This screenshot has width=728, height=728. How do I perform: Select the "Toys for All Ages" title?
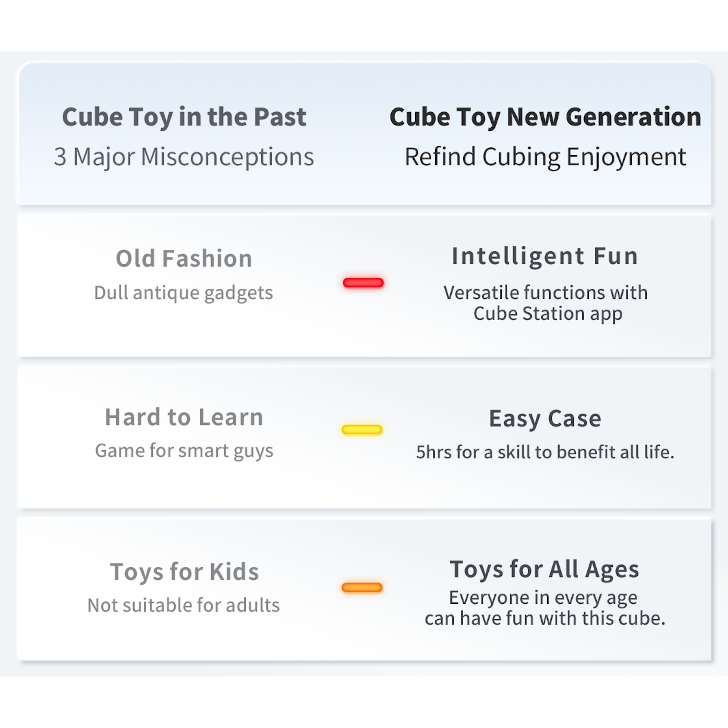(544, 569)
